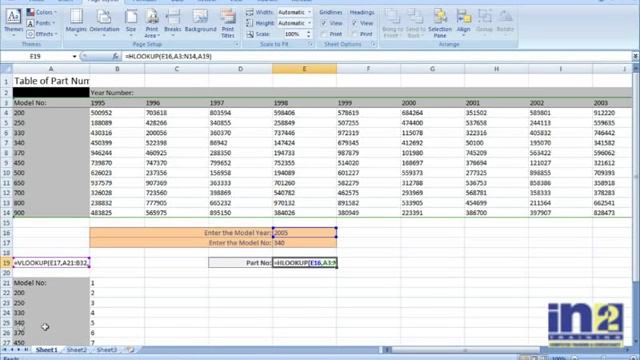This screenshot has width=640, height=360.
Task: Click the horizontal scrollbar thumb
Action: pos(465,350)
